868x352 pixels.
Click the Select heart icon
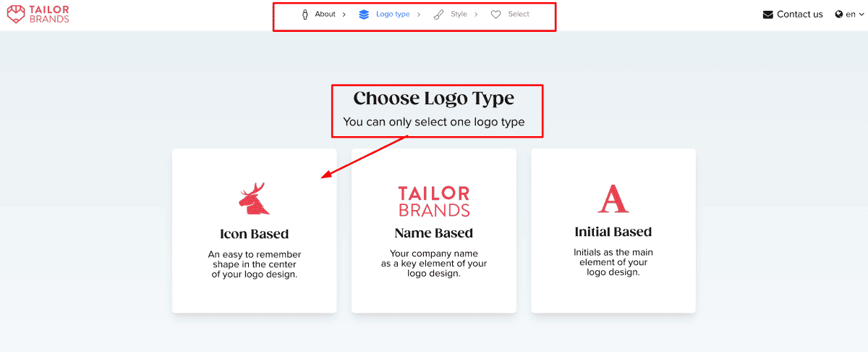[495, 14]
